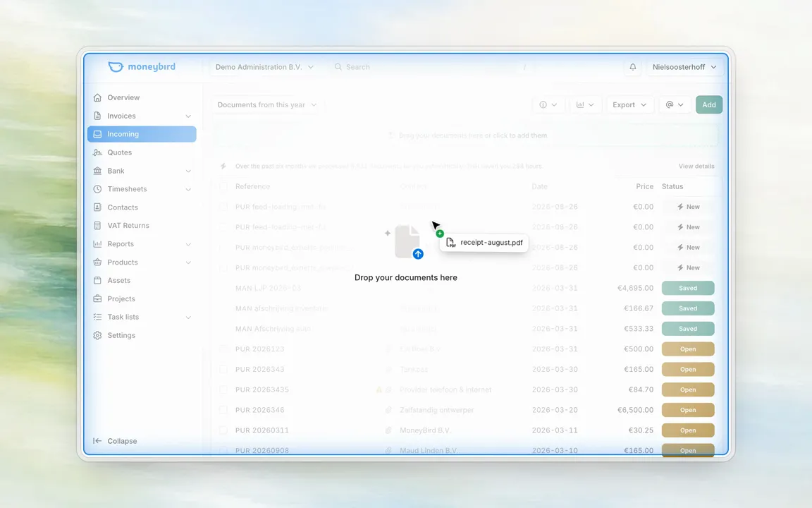Check the box for PUR 2026343
The height and width of the screenshot is (508, 812).
223,369
